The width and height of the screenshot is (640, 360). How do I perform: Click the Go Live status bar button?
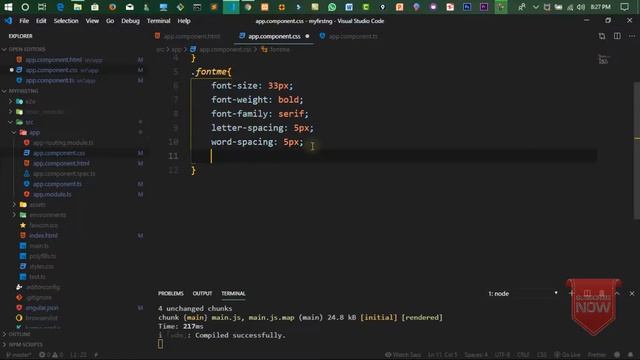(567, 355)
